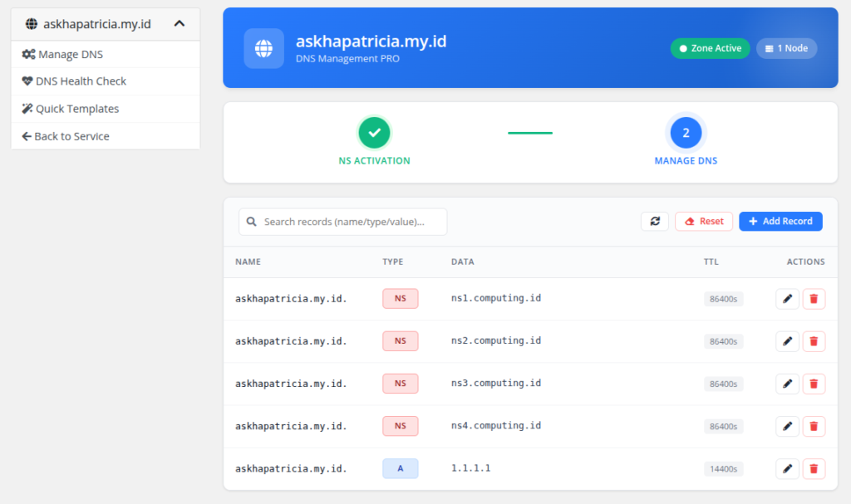Click the DNS Management PRO subtitle
The image size is (851, 504).
coord(347,59)
